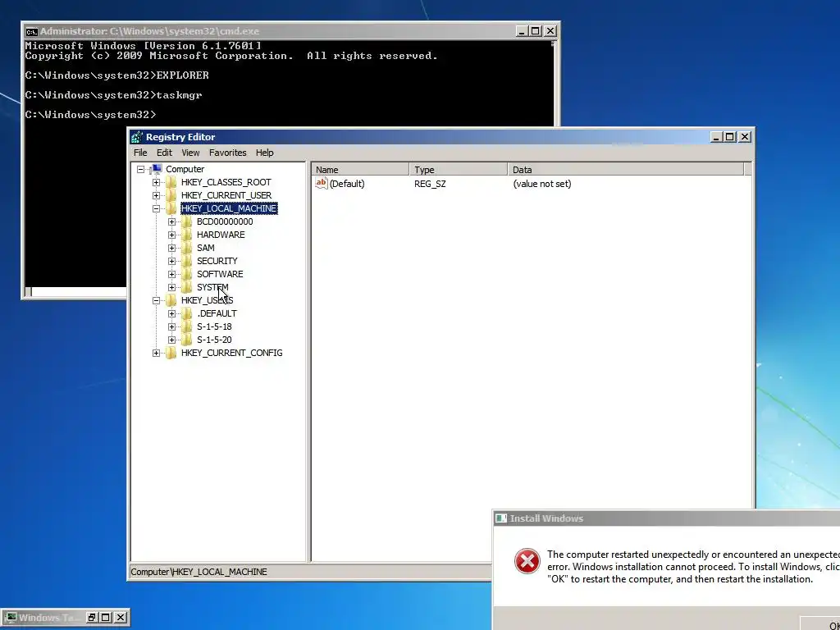Select the S-1-5-18 key label
840x630 pixels.
[214, 326]
